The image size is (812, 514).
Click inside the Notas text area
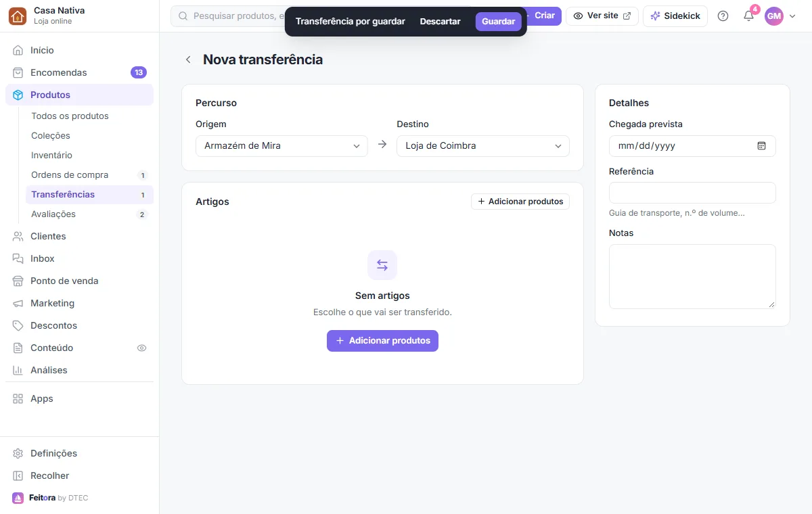point(692,277)
